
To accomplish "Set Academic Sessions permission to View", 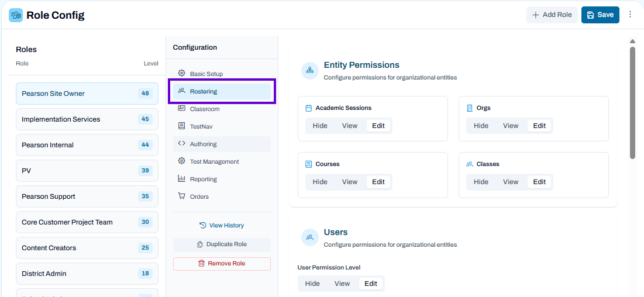I will click(x=350, y=126).
